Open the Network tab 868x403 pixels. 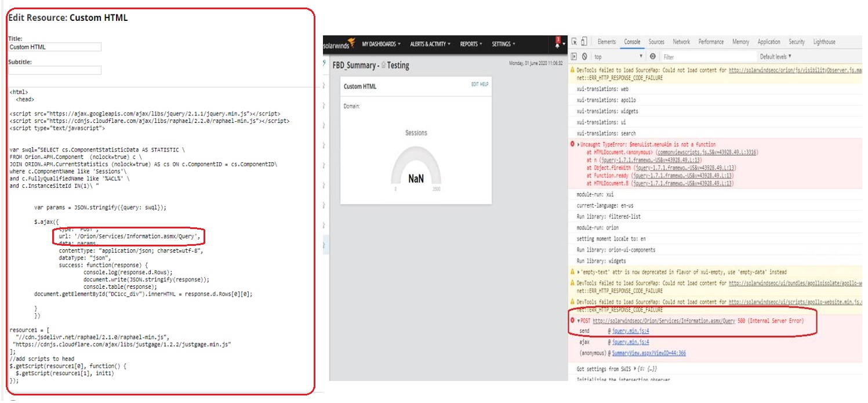pos(681,42)
